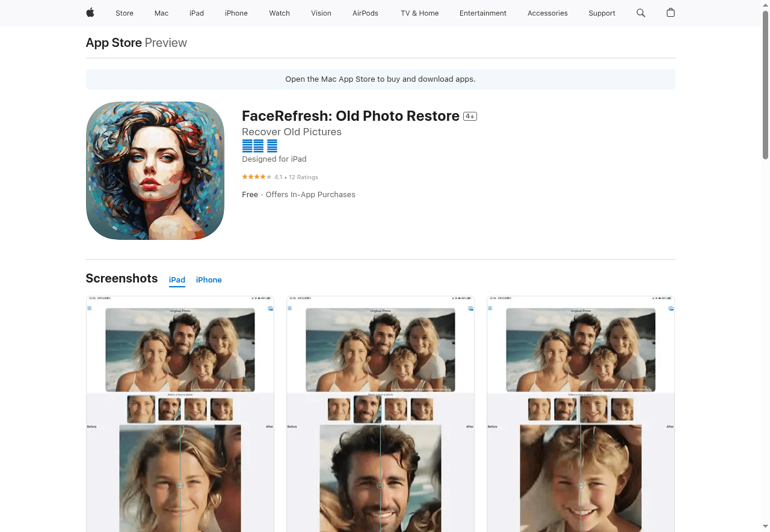Click the third iPad screenshot
Screen dimensions: 770x532
pos(580,415)
